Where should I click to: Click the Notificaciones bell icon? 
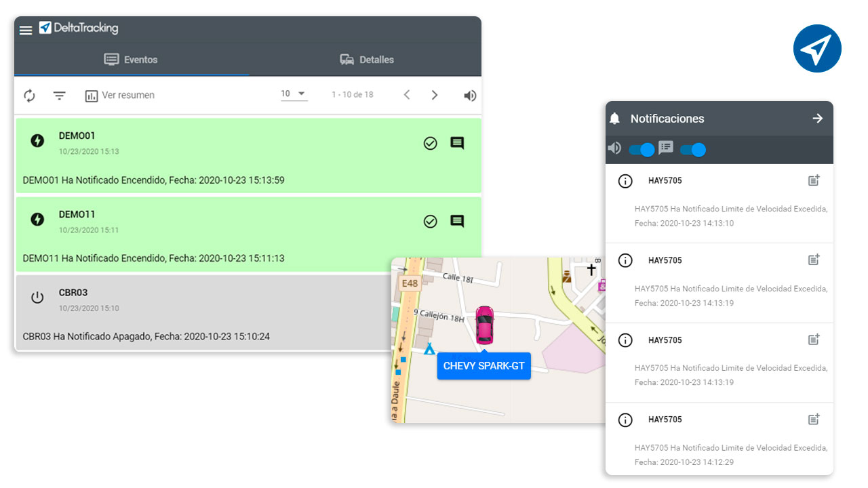tap(615, 118)
